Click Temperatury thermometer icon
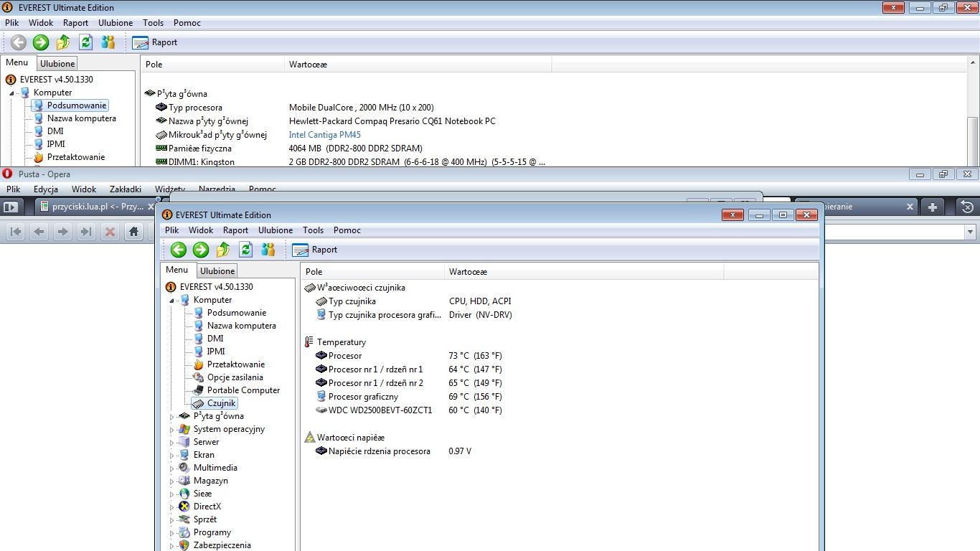This screenshot has width=980, height=551. 309,342
